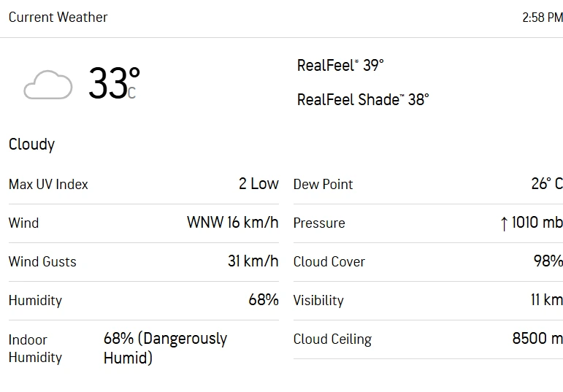Screen dimensions: 563x392
Task: Select the Visibility 11 km row
Action: point(428,301)
